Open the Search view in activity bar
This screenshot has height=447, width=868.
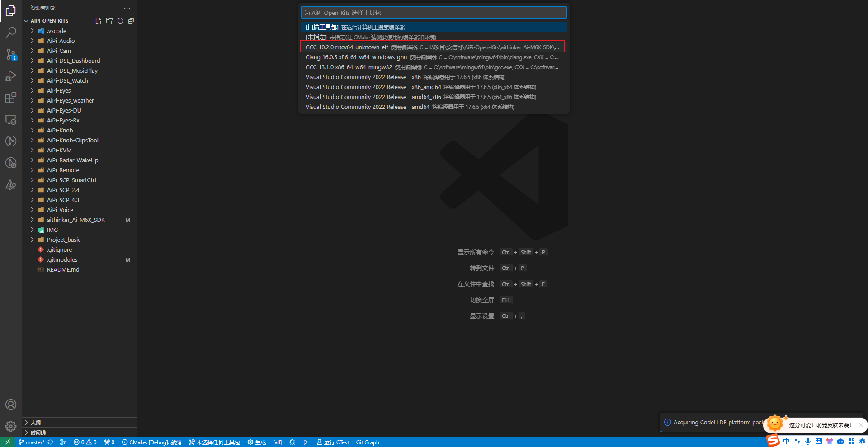[11, 33]
